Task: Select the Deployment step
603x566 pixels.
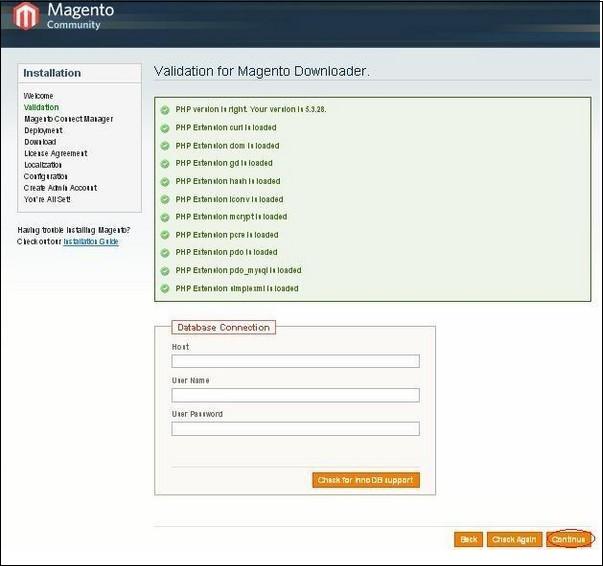Action: point(43,130)
